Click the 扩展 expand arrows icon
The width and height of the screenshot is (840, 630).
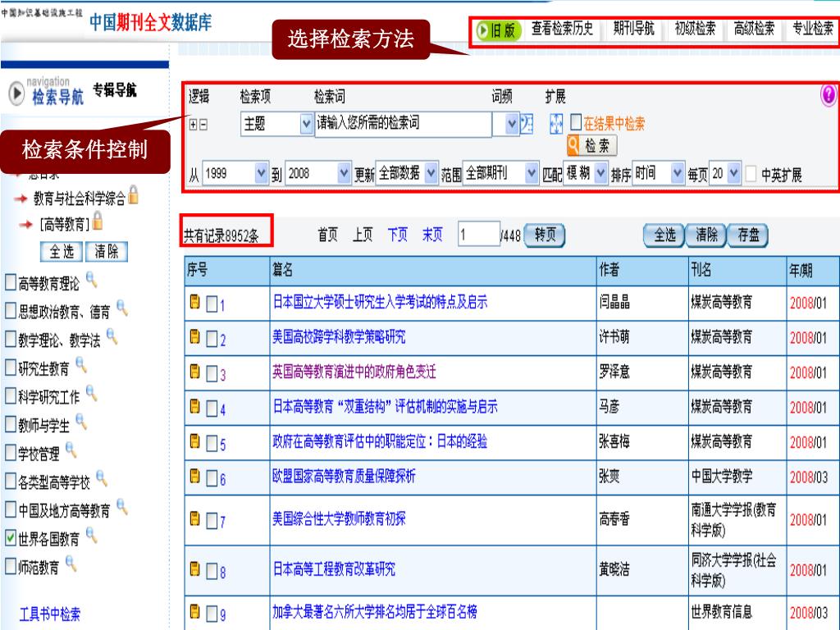556,125
